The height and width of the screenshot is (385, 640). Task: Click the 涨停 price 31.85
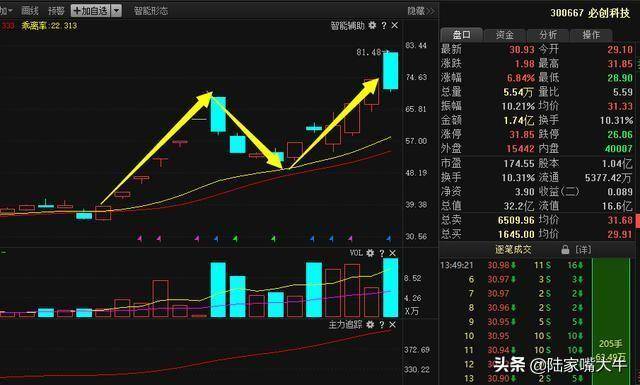(x=522, y=135)
